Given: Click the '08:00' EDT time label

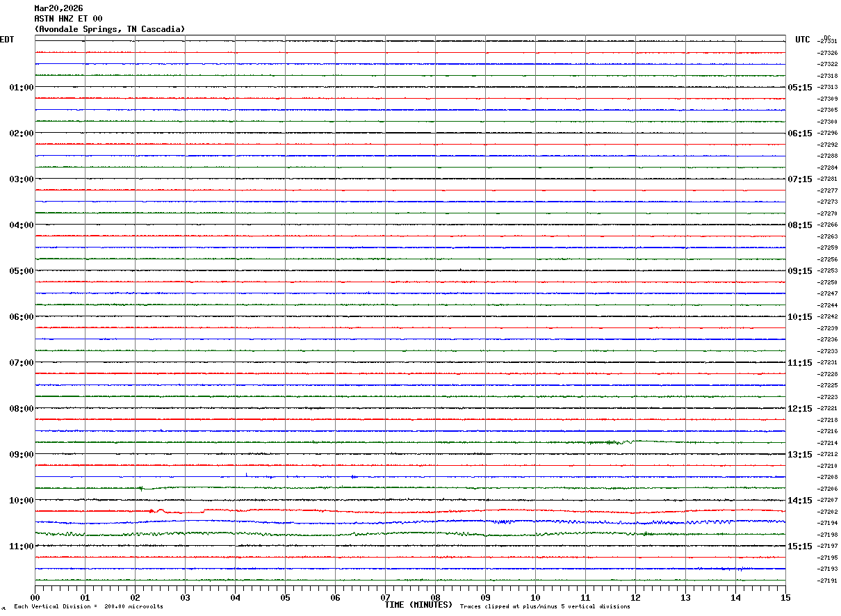Looking at the screenshot, I should coord(22,409).
